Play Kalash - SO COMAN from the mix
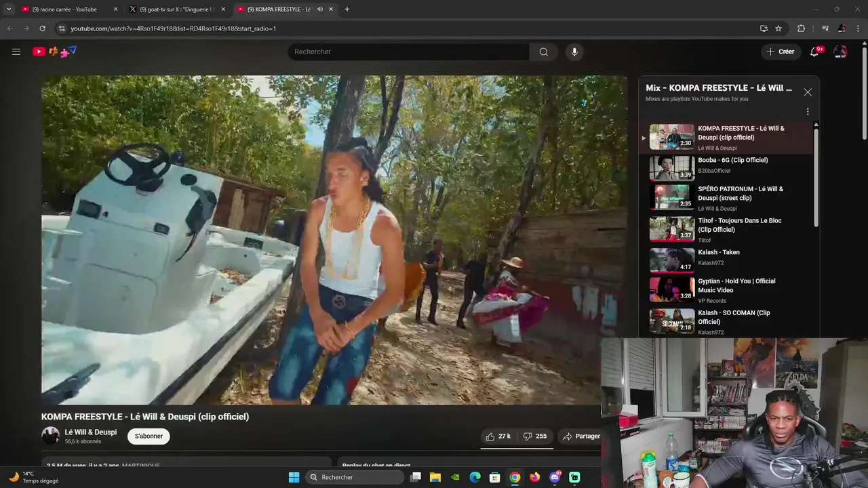Image resolution: width=868 pixels, height=488 pixels. (x=728, y=321)
